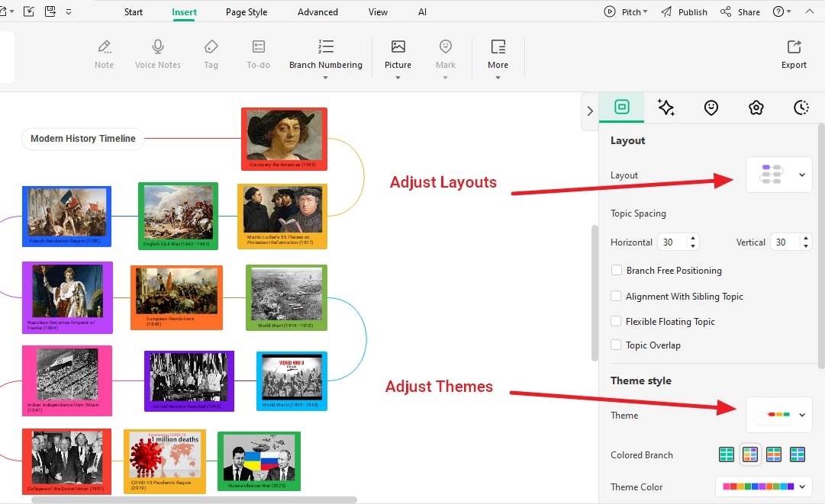Click the Mark smiley icon
Image resolution: width=825 pixels, height=504 pixels.
coord(446,47)
